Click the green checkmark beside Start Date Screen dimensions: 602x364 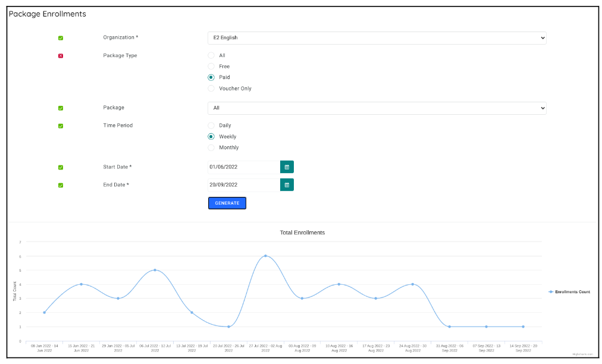(x=60, y=167)
